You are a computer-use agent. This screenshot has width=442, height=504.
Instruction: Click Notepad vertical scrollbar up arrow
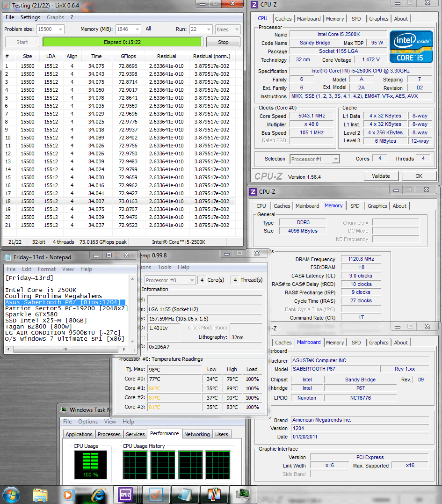pos(132,279)
